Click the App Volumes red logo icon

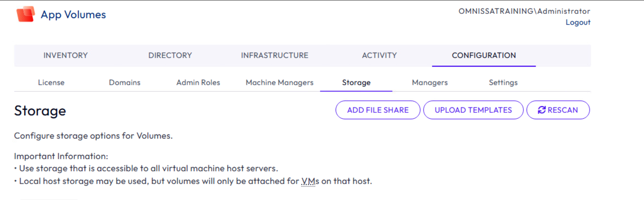[x=26, y=14]
